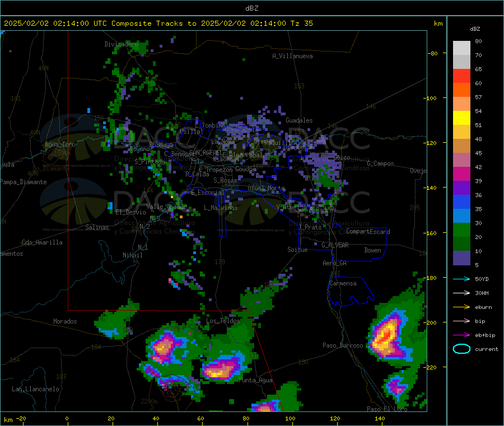Click the 65 dBZ red color swatch

pos(461,76)
